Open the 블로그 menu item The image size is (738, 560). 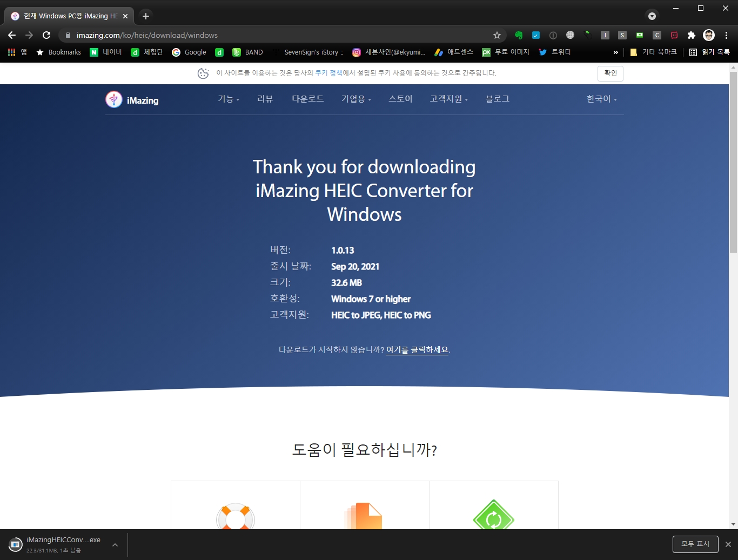pyautogui.click(x=498, y=99)
